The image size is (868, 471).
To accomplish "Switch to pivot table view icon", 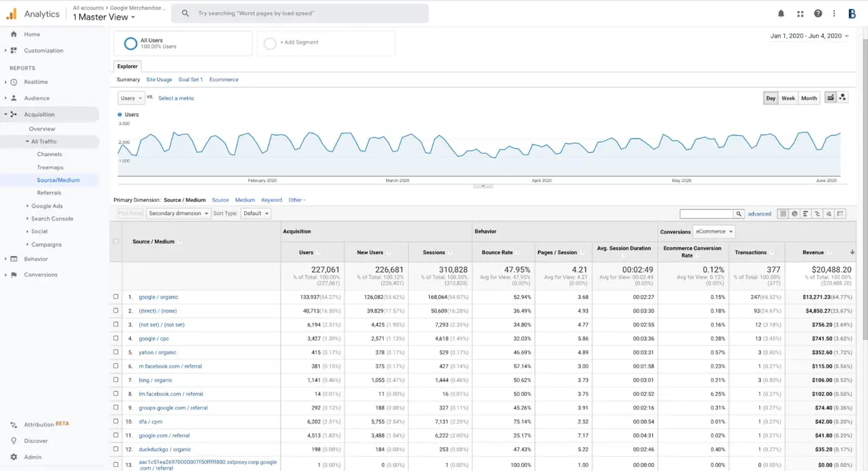I will 840,214.
